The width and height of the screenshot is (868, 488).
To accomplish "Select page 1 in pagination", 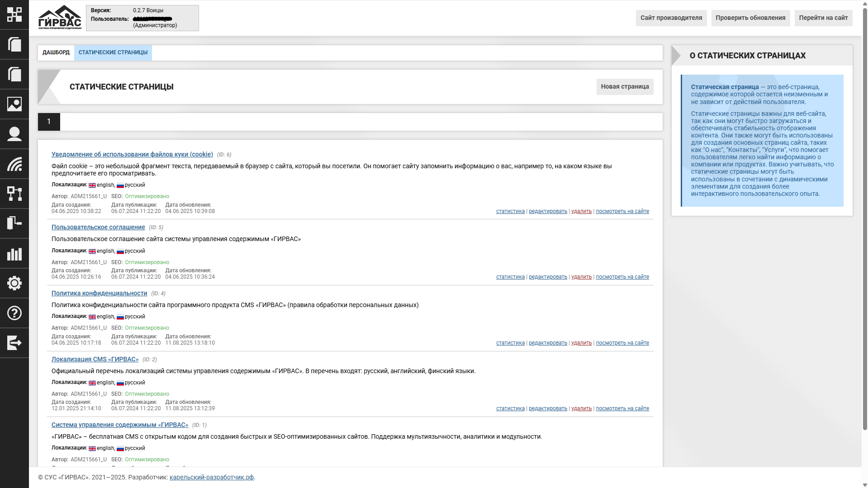I will pyautogui.click(x=49, y=122).
